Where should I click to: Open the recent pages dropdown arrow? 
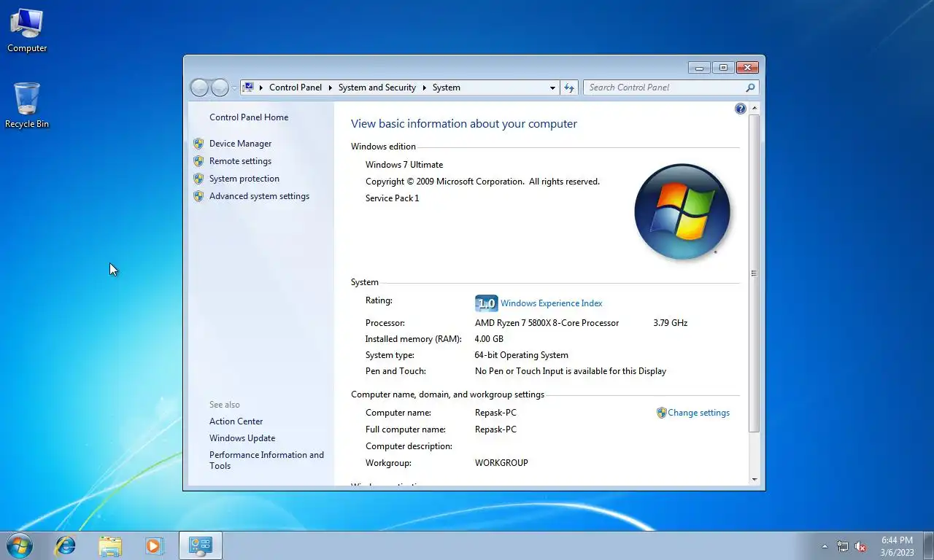click(x=234, y=87)
